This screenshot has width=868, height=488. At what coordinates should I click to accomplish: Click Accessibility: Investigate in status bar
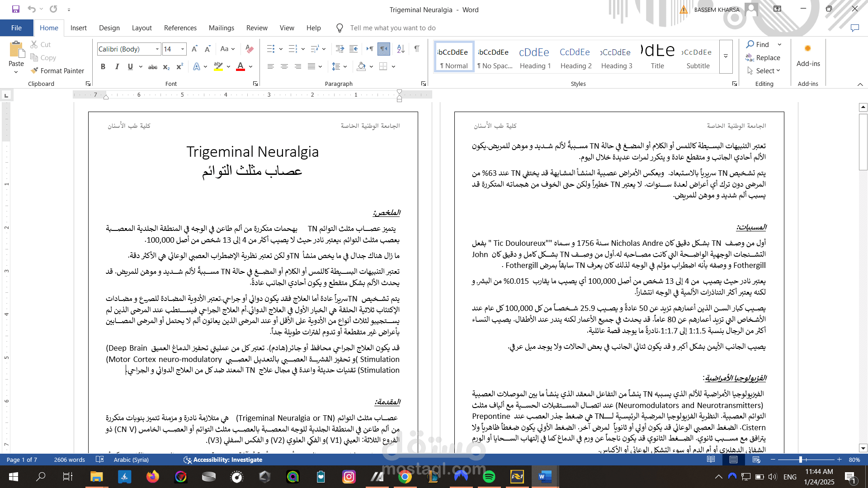tap(222, 460)
